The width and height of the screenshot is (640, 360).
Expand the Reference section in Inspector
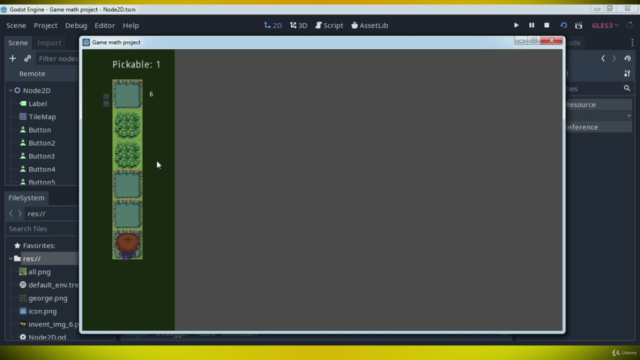[598, 127]
